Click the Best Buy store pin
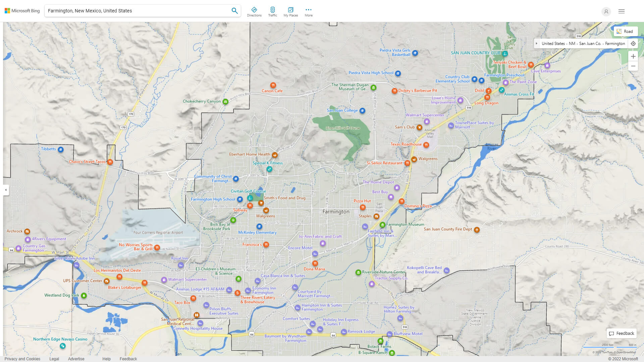The image size is (644, 362). coord(391,197)
